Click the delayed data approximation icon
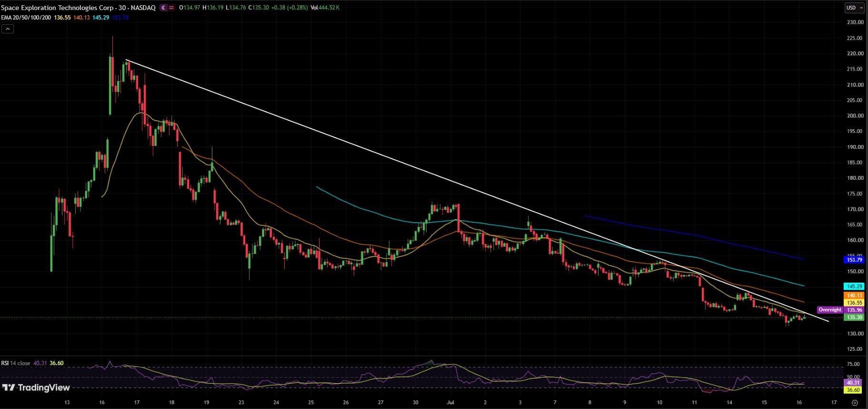Screen dimensions: 868x409 (171, 8)
